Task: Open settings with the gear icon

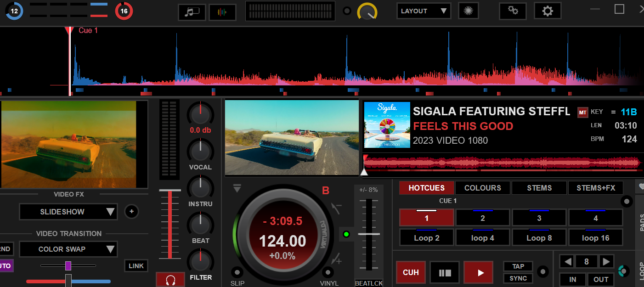Action: 548,11
